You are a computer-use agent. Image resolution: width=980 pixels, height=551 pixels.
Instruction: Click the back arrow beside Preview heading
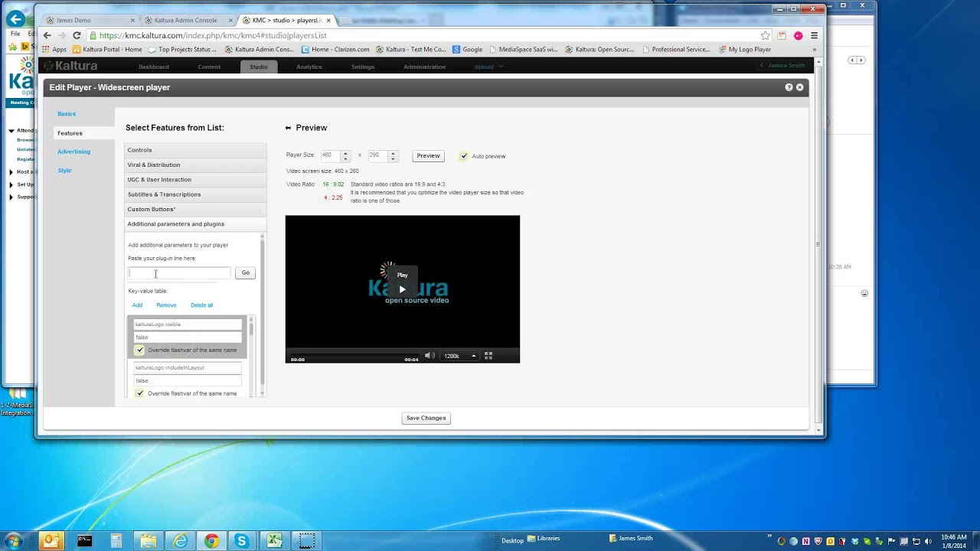pos(288,128)
